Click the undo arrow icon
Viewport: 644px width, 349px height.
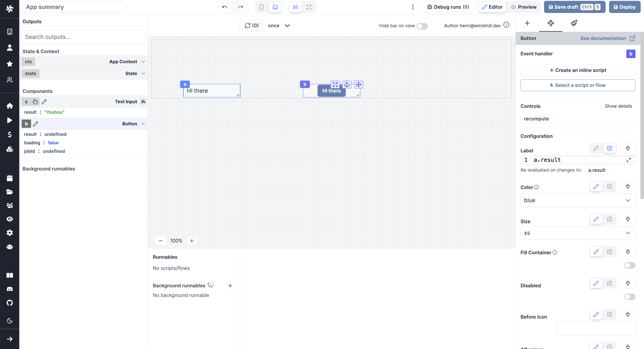coord(225,7)
